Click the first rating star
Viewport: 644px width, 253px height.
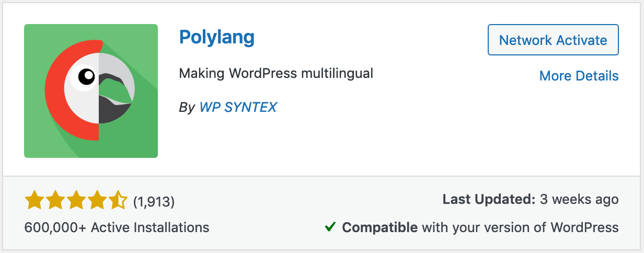[34, 200]
